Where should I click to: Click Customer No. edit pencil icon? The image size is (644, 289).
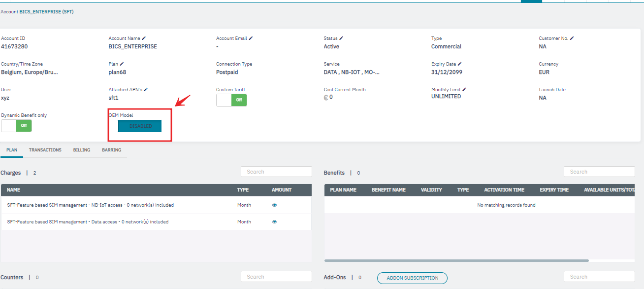point(572,38)
